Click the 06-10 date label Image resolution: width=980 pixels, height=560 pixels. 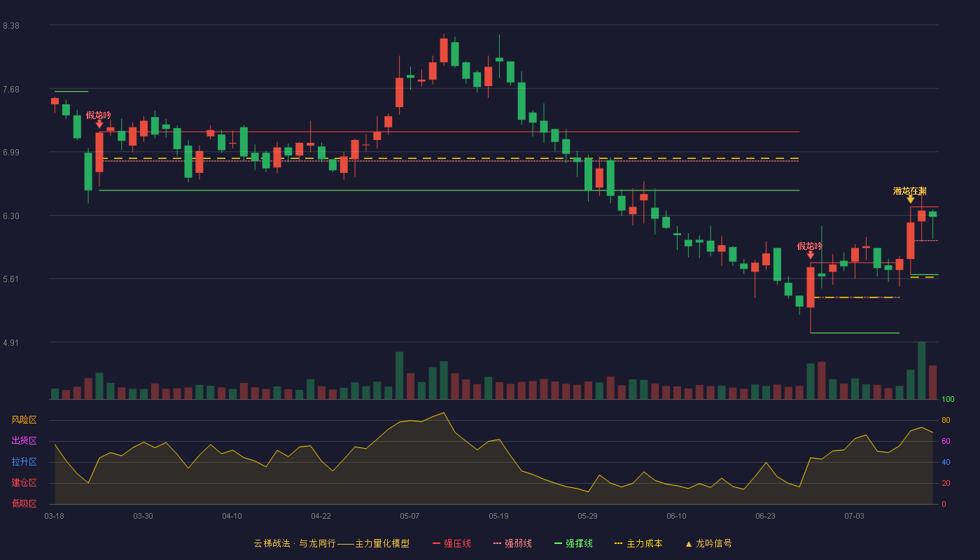[676, 516]
